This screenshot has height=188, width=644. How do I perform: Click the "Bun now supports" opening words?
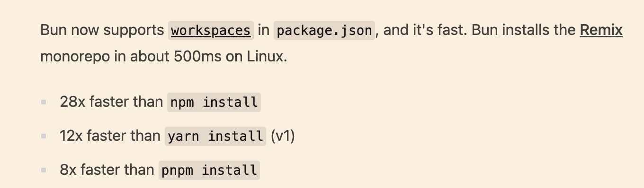click(x=102, y=31)
